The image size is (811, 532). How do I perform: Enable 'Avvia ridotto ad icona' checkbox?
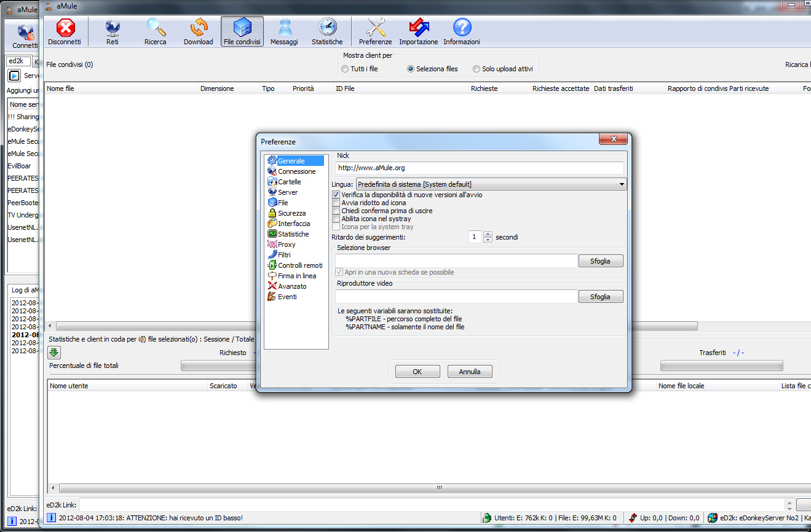pos(336,203)
